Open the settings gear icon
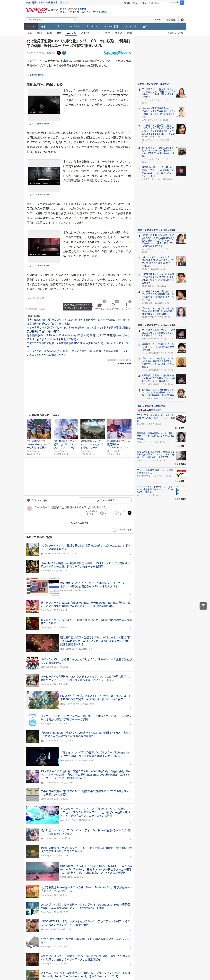 pos(182,20)
